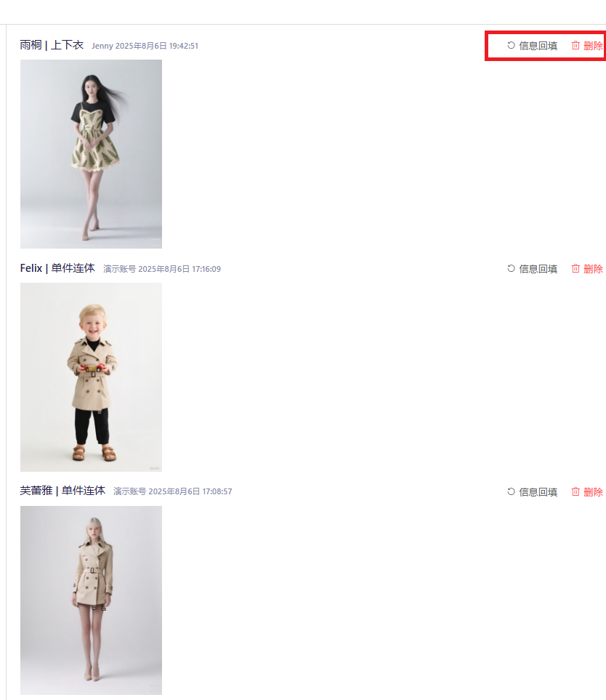Select the 雨桐 | 上下衣 title
The height and width of the screenshot is (700, 606).
click(52, 45)
